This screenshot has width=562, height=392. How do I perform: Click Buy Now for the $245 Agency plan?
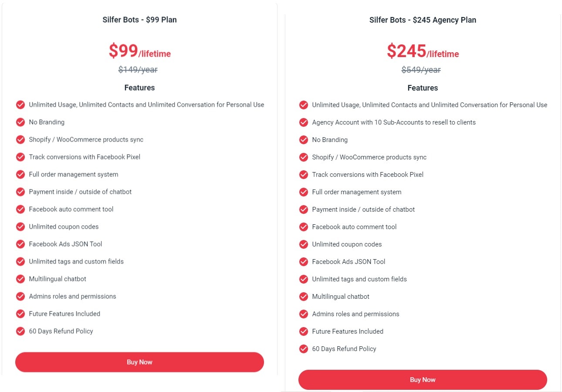coord(423,379)
